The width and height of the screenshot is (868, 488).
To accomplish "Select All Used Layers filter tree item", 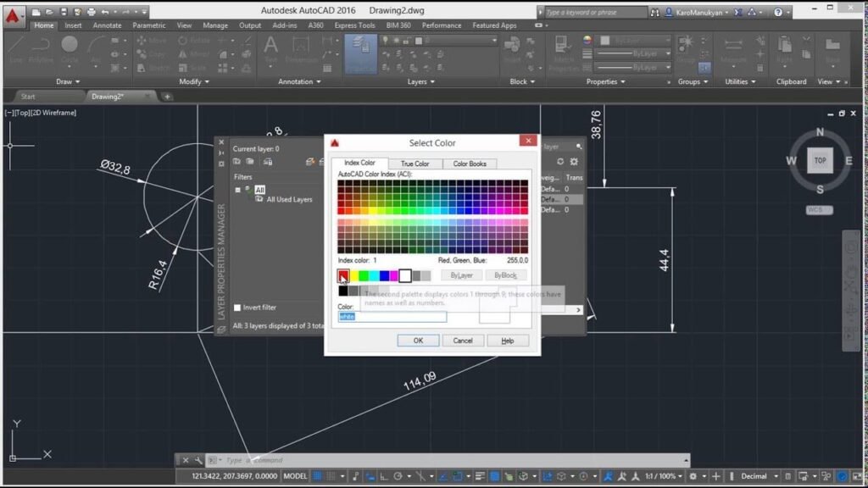I will pyautogui.click(x=289, y=200).
